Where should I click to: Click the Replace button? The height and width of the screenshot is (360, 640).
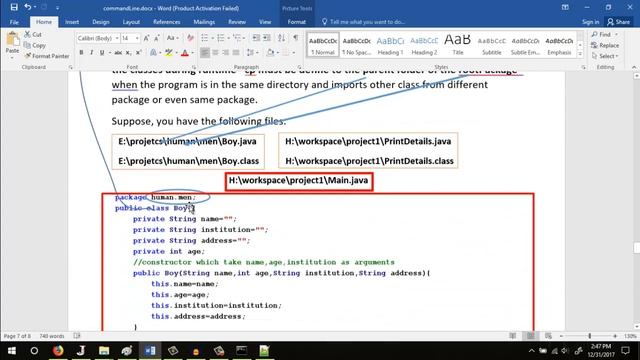point(605,45)
